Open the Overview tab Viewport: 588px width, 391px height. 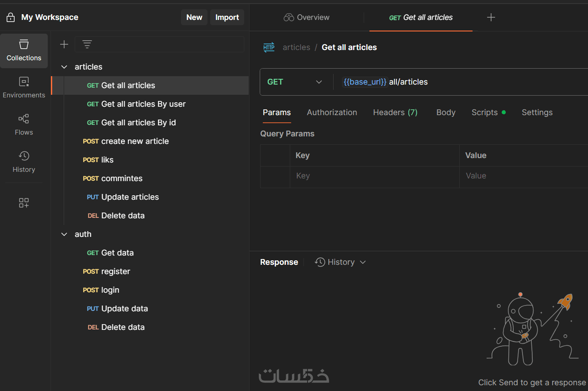click(307, 17)
